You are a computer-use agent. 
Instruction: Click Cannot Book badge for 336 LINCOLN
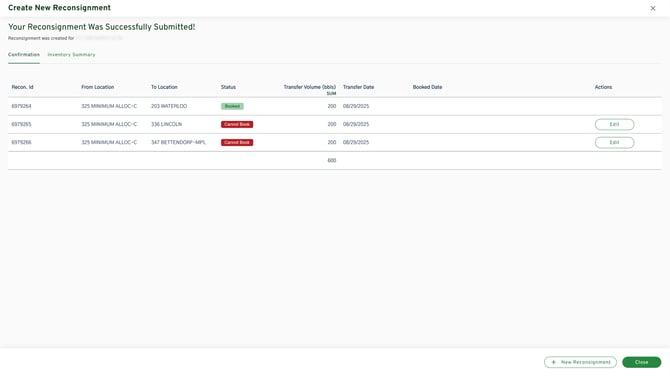(x=237, y=124)
